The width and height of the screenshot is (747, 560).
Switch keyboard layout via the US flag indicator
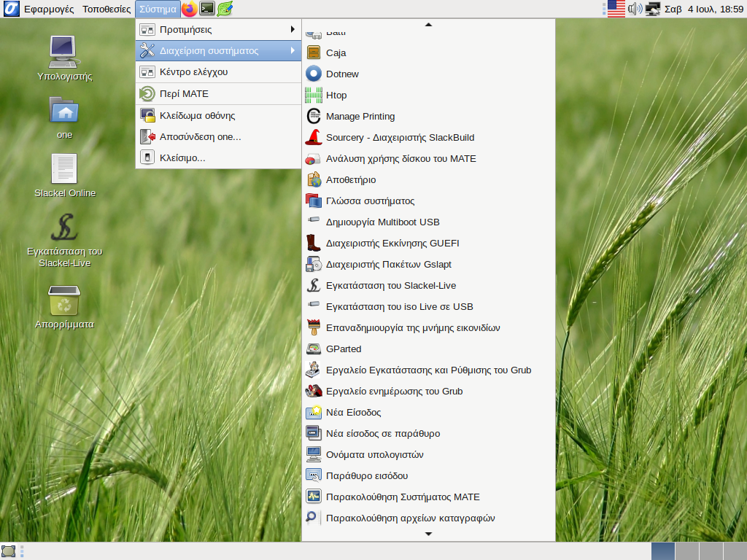point(616,9)
